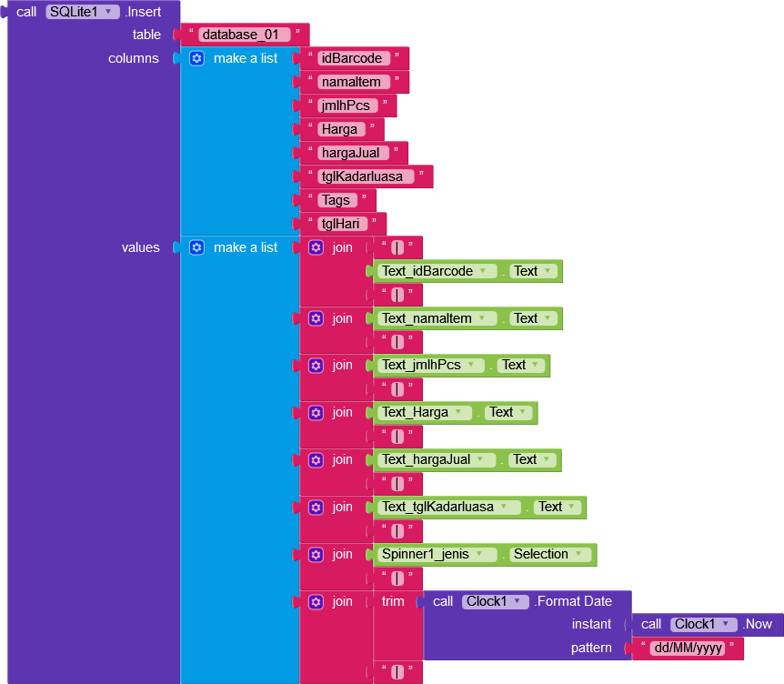This screenshot has height=684, width=784.
Task: Edit pipe string below Text_Harga
Action: [x=397, y=437]
